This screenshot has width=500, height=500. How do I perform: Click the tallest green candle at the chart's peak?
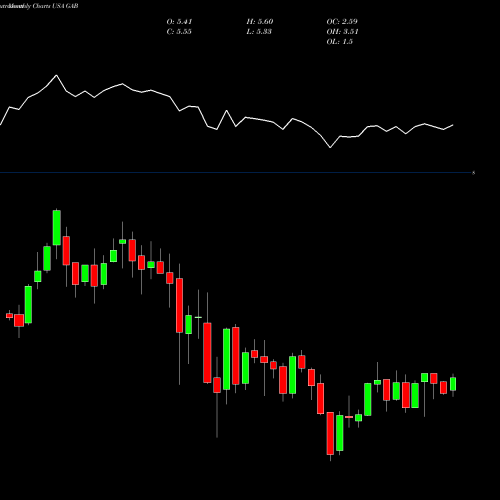(x=57, y=228)
